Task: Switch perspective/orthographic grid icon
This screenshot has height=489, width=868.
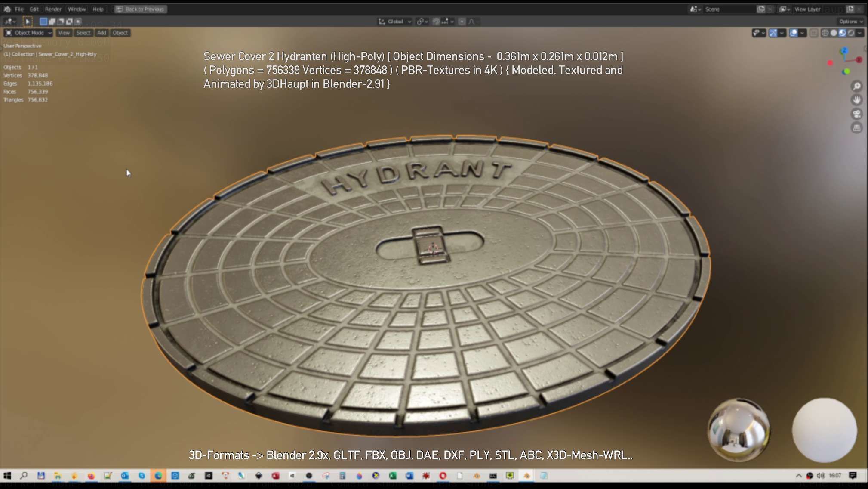Action: pyautogui.click(x=857, y=128)
